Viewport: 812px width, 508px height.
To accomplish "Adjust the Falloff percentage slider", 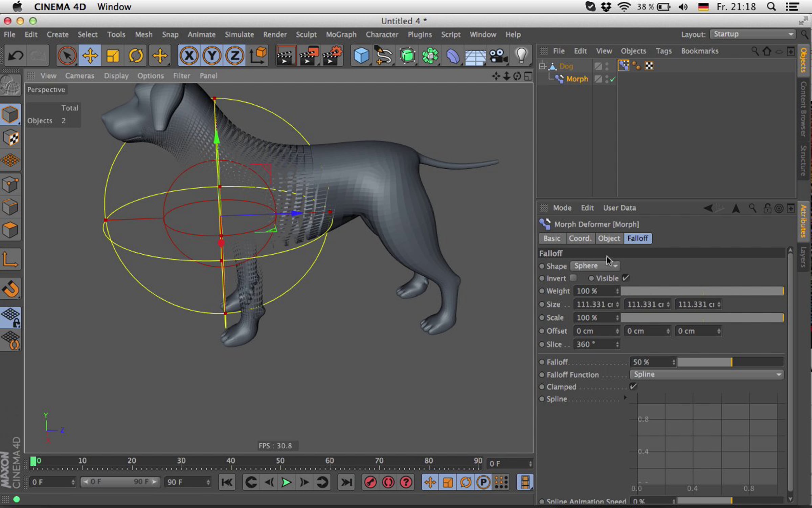I will point(730,362).
